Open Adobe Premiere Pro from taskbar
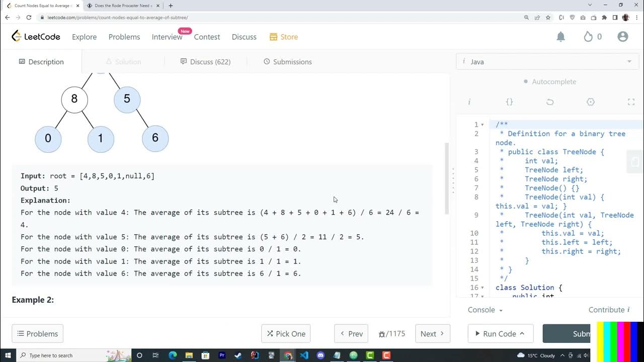The image size is (644, 362). pos(222,355)
